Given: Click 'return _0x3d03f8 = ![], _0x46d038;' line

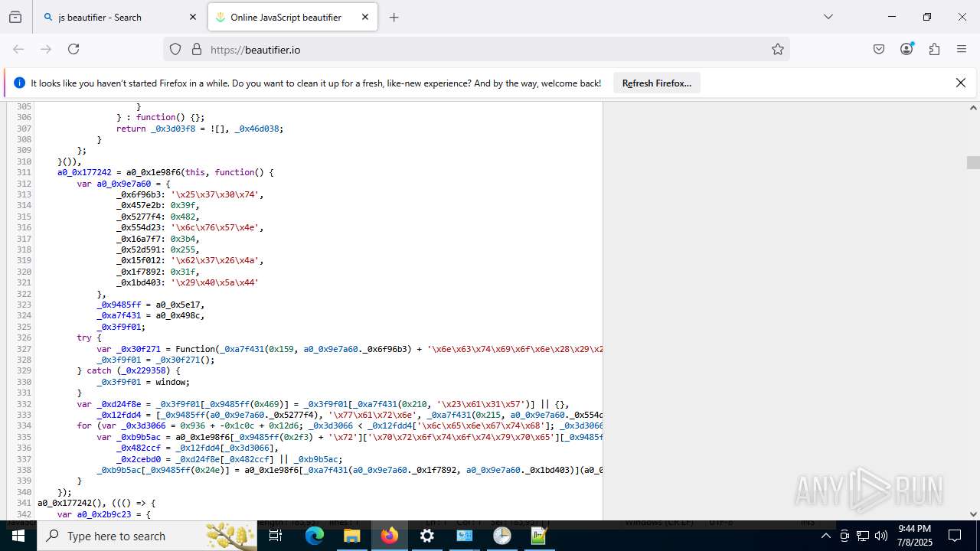Looking at the screenshot, I should pyautogui.click(x=200, y=129).
